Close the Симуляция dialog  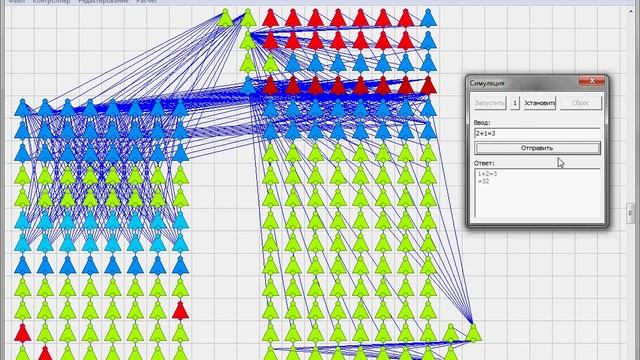[x=592, y=81]
